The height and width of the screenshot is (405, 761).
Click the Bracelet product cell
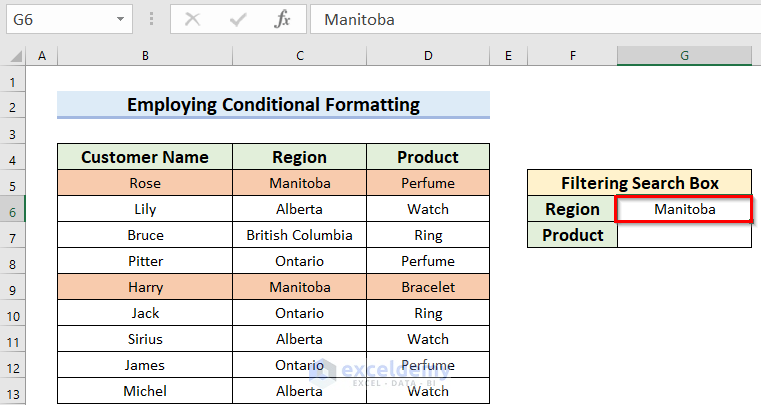[x=428, y=287]
